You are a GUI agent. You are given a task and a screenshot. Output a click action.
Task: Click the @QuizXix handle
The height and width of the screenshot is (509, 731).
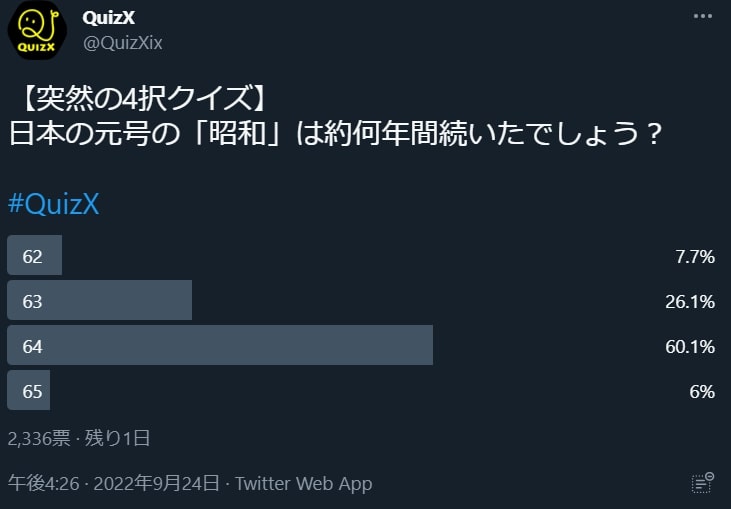point(122,42)
